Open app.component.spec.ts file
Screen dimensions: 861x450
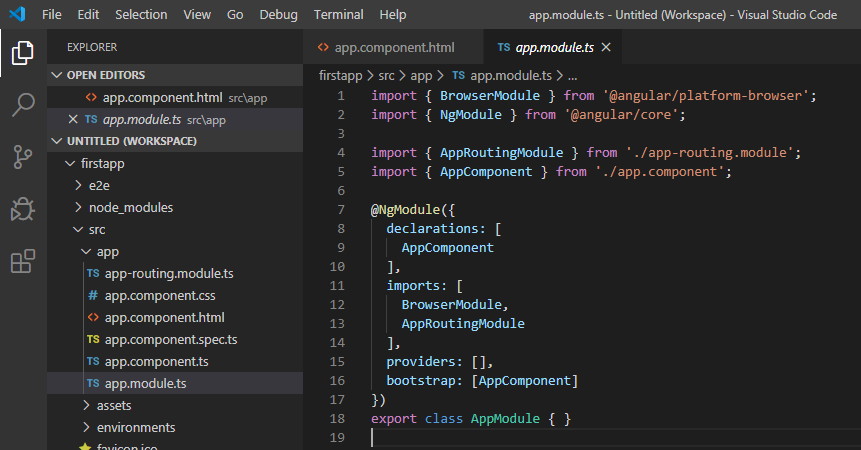click(175, 339)
